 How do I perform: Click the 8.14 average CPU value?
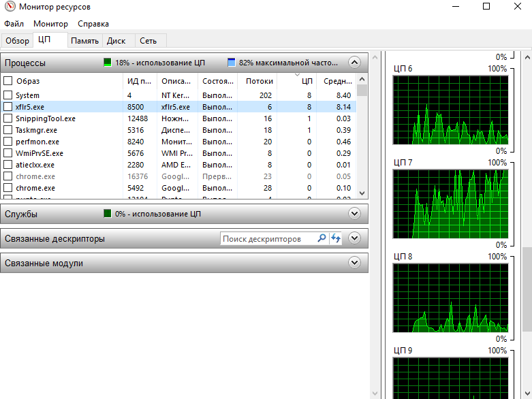343,107
